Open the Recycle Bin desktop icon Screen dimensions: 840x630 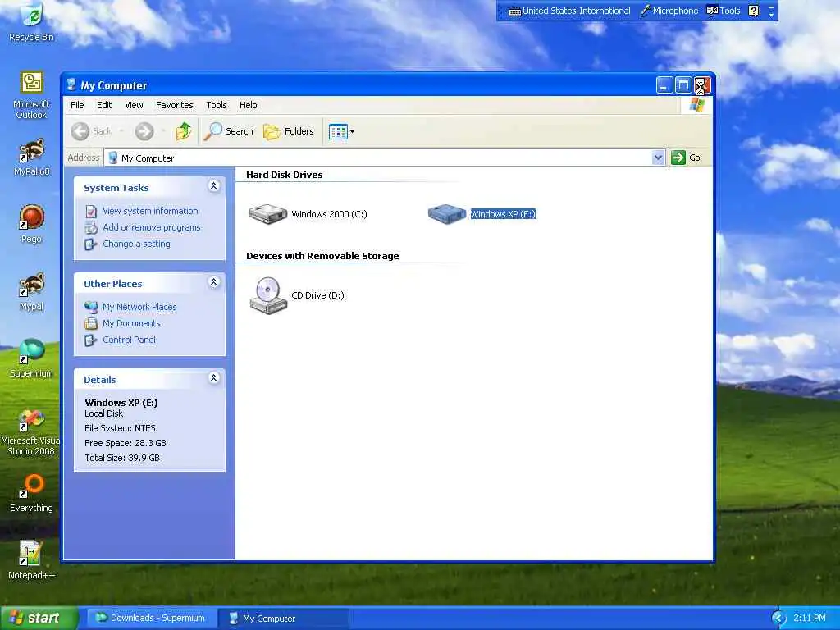[32, 21]
